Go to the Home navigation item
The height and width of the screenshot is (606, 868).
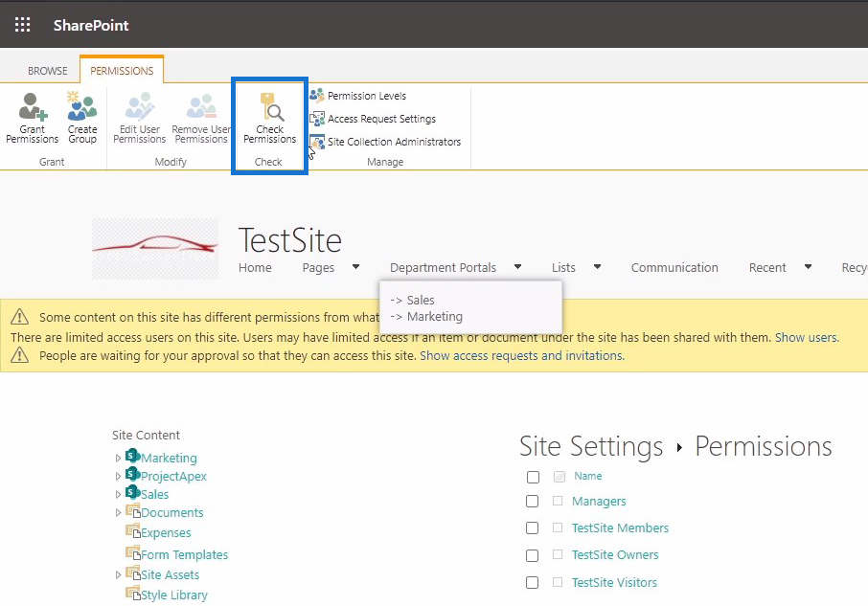point(255,268)
